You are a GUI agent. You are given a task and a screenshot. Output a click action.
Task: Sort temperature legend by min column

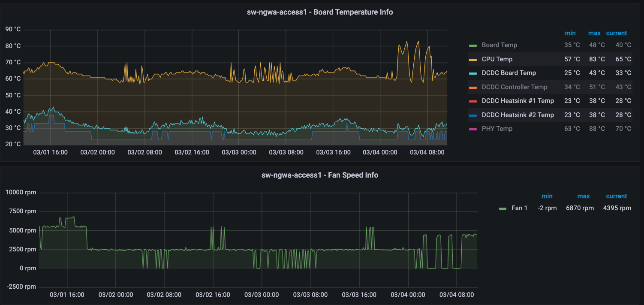(x=570, y=33)
